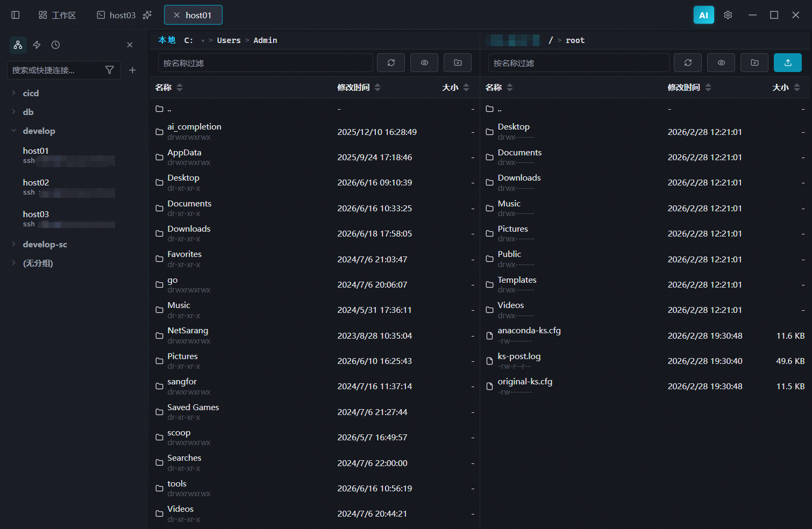Sort local files by 名称

pos(169,87)
